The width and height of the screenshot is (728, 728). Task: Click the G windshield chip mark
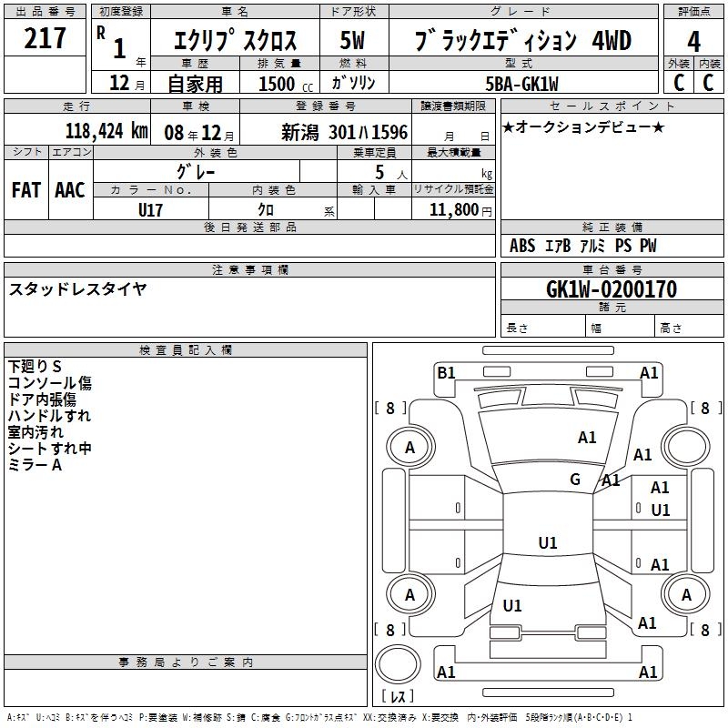point(575,480)
